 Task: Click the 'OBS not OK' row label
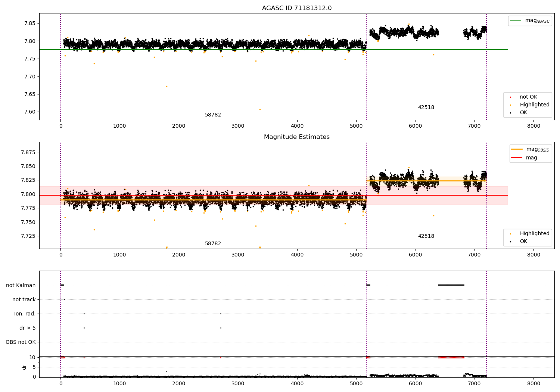click(x=21, y=342)
